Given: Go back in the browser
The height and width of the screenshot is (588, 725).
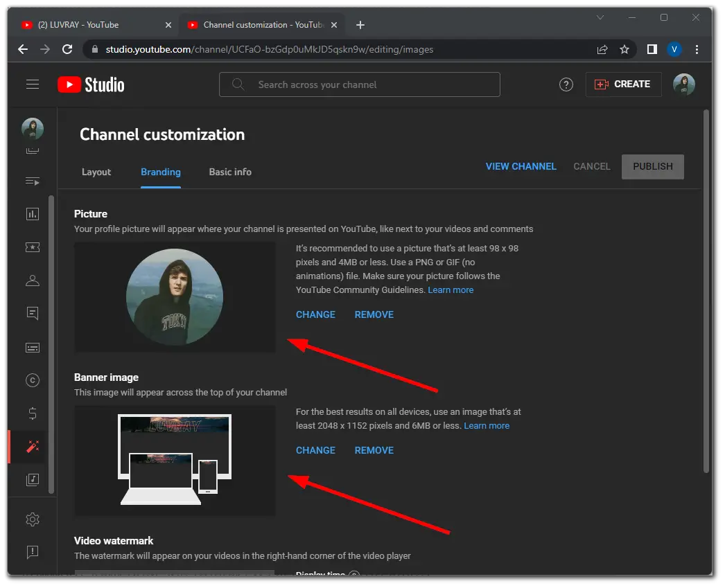Looking at the screenshot, I should click(23, 49).
